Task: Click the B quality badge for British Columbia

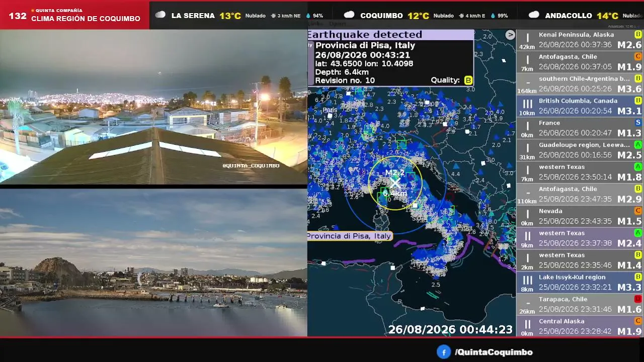Action: 638,101
